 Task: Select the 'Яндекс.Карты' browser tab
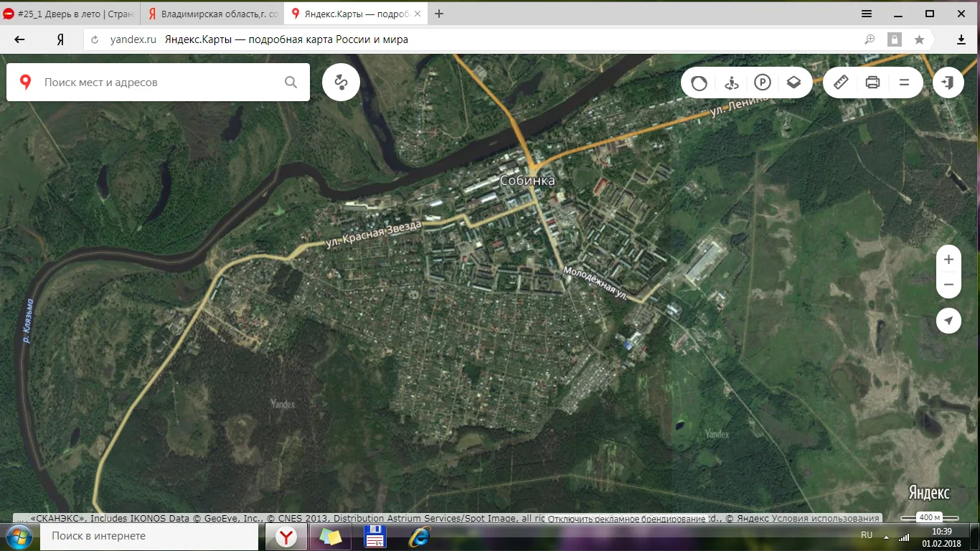pos(356,14)
